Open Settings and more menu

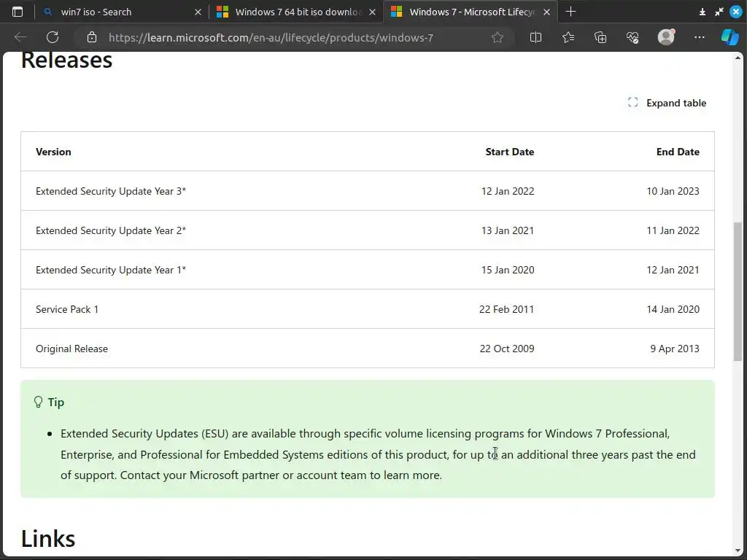(x=699, y=37)
